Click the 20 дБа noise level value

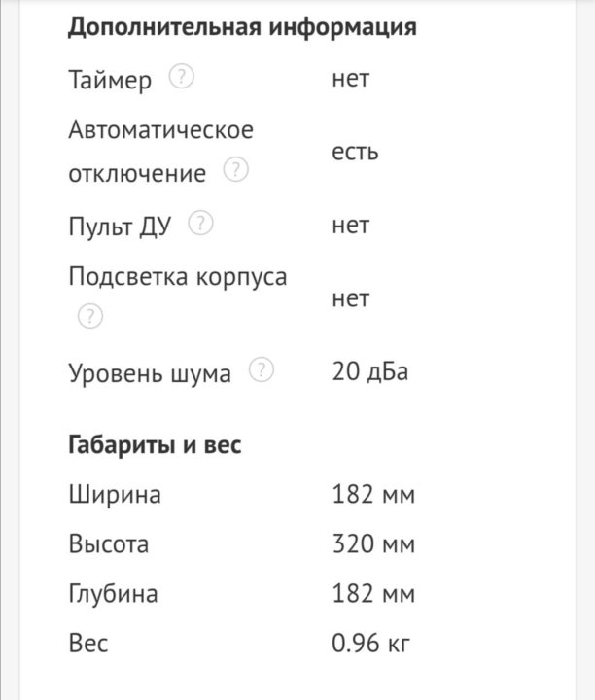pos(370,372)
